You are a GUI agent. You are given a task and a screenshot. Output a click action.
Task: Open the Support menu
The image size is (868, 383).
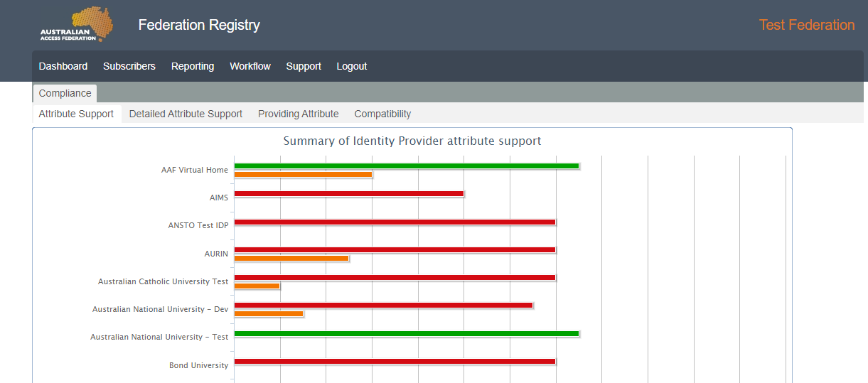tap(304, 66)
